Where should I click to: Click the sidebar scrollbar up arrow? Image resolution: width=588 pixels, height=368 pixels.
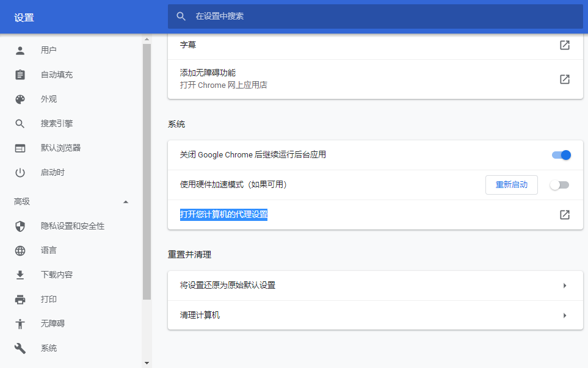tap(147, 39)
